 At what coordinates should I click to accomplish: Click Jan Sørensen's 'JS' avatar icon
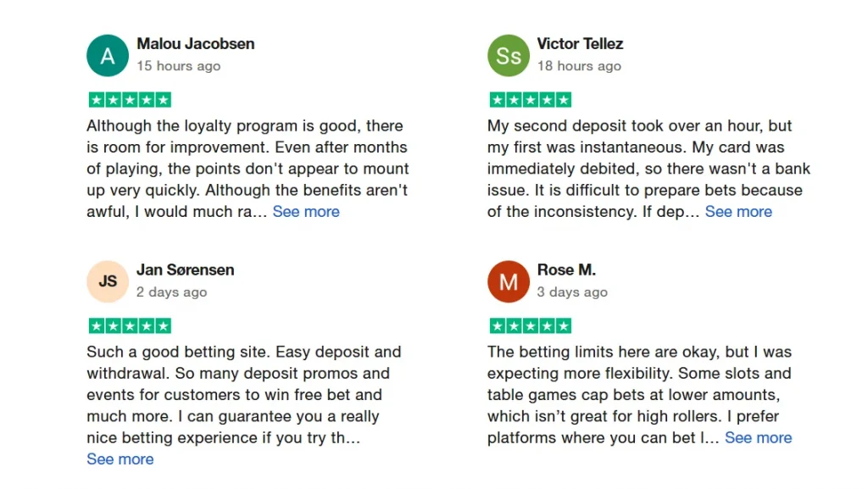pos(108,281)
